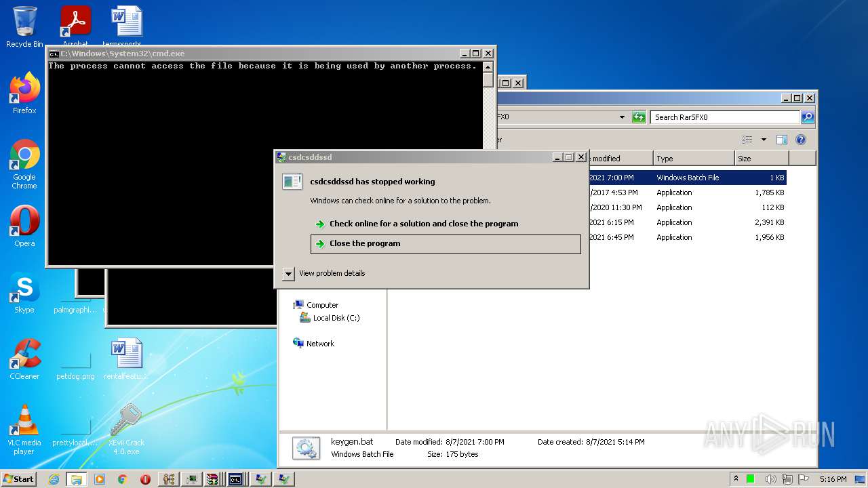
Task: Select the petdog.png desktop file
Action: click(75, 366)
